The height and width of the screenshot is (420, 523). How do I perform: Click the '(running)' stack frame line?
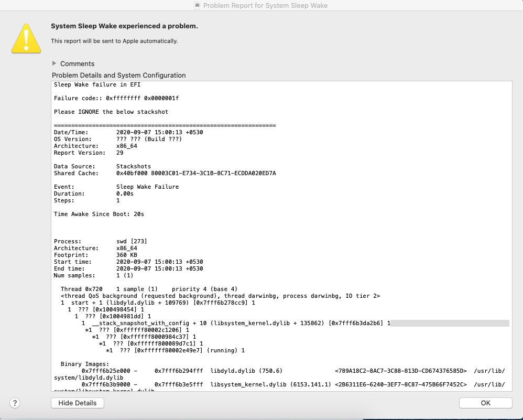[175, 351]
